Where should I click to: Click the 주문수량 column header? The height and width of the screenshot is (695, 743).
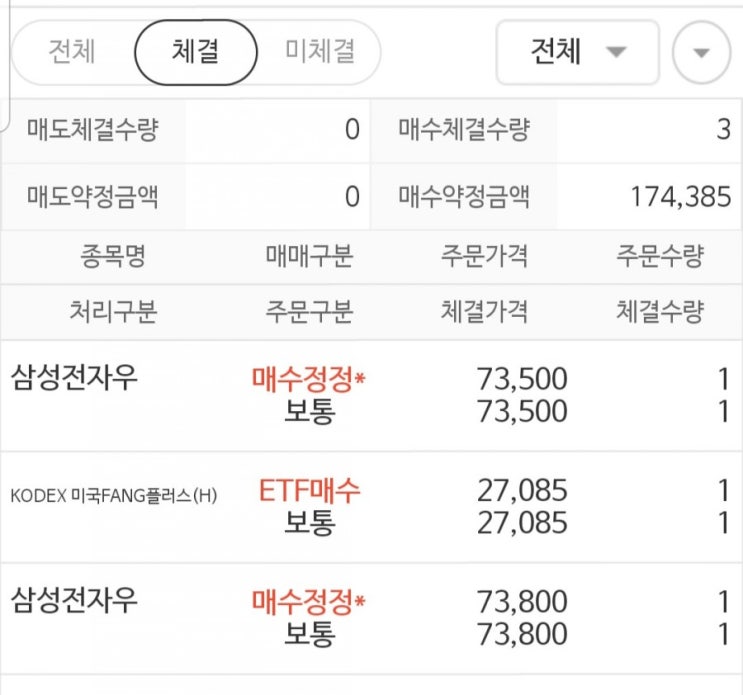[x=660, y=257]
